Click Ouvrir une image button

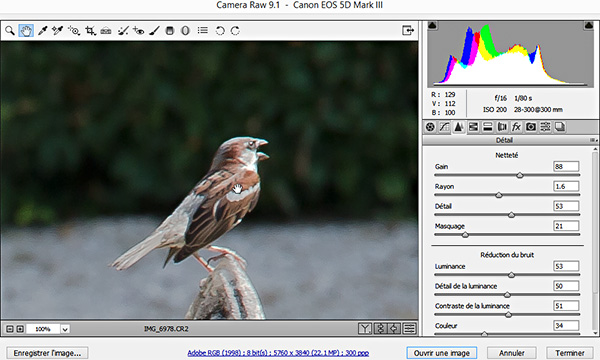(x=442, y=353)
